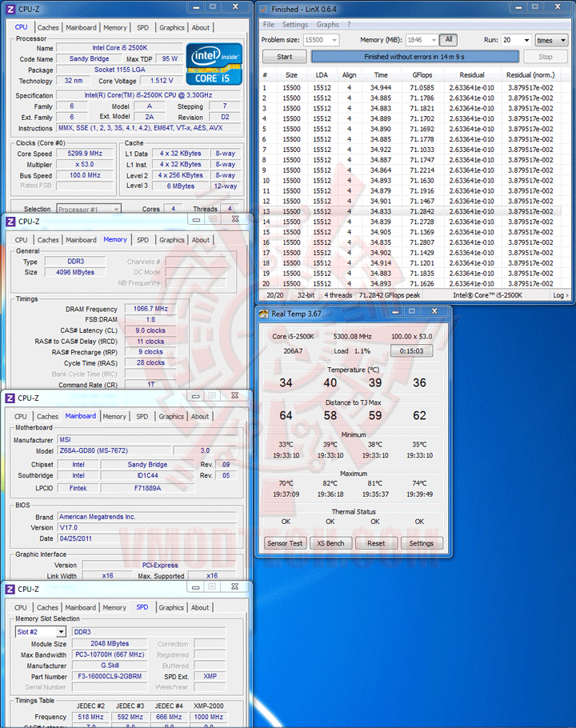Click the LinX title bar check icon

(263, 9)
